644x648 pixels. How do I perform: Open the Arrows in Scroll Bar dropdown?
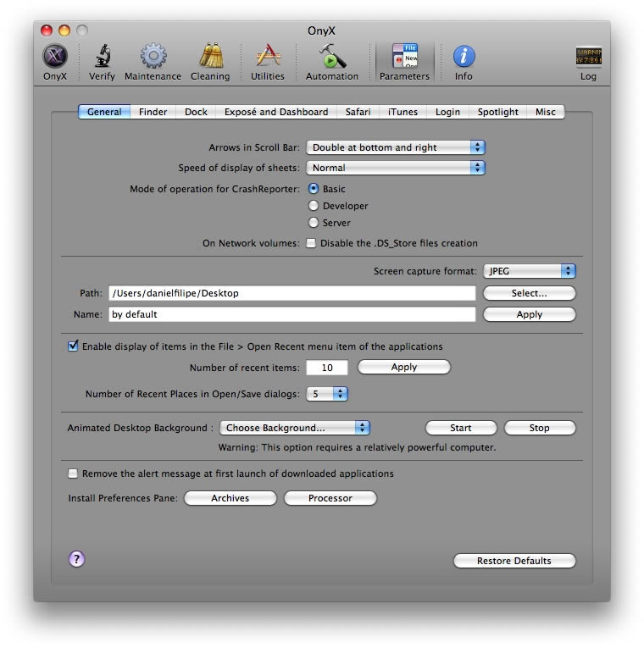[x=396, y=147]
